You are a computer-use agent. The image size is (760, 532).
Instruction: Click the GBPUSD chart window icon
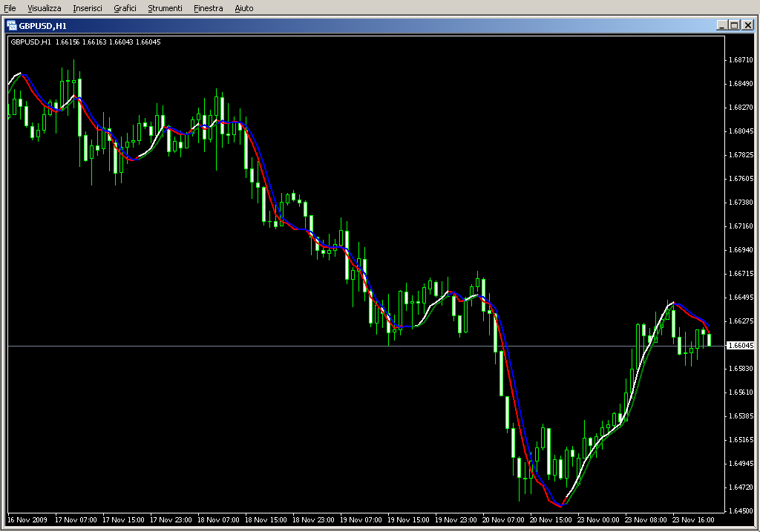coord(12,25)
